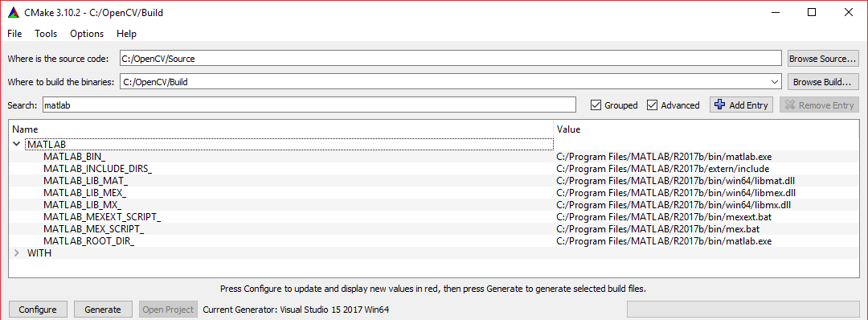Open the Options menu
The height and width of the screenshot is (320, 868).
(x=87, y=34)
